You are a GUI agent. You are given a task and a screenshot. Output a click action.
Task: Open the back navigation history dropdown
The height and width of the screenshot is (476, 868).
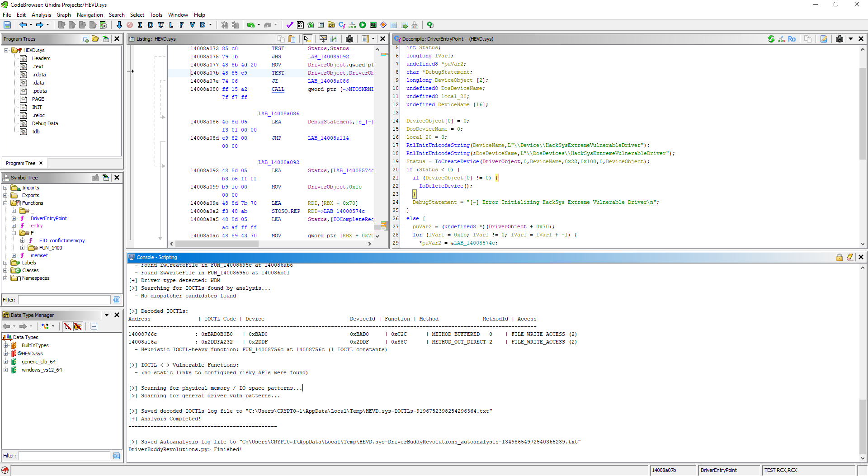pos(31,25)
